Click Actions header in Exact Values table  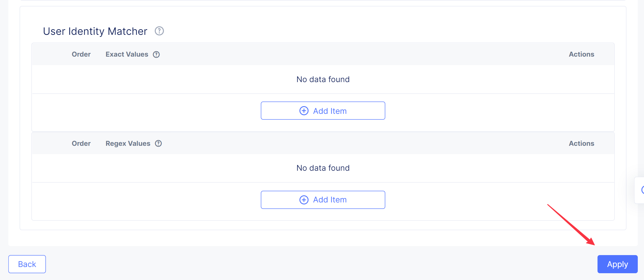[x=581, y=54]
